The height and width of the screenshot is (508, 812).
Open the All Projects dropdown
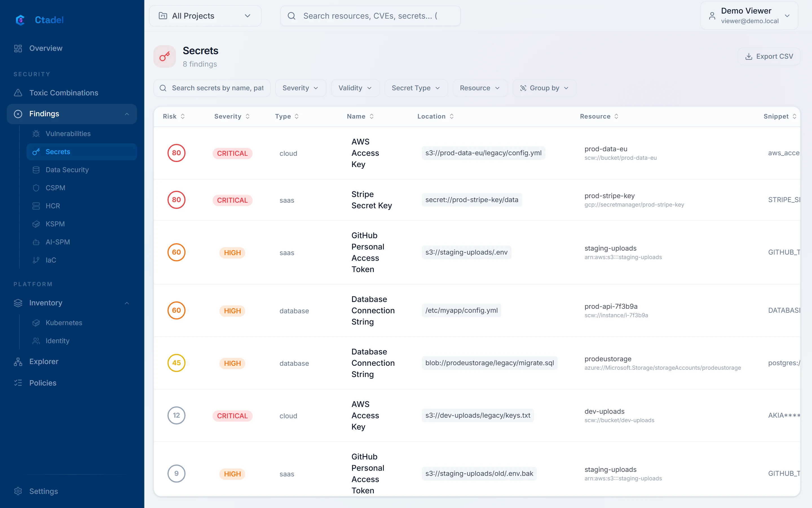205,16
